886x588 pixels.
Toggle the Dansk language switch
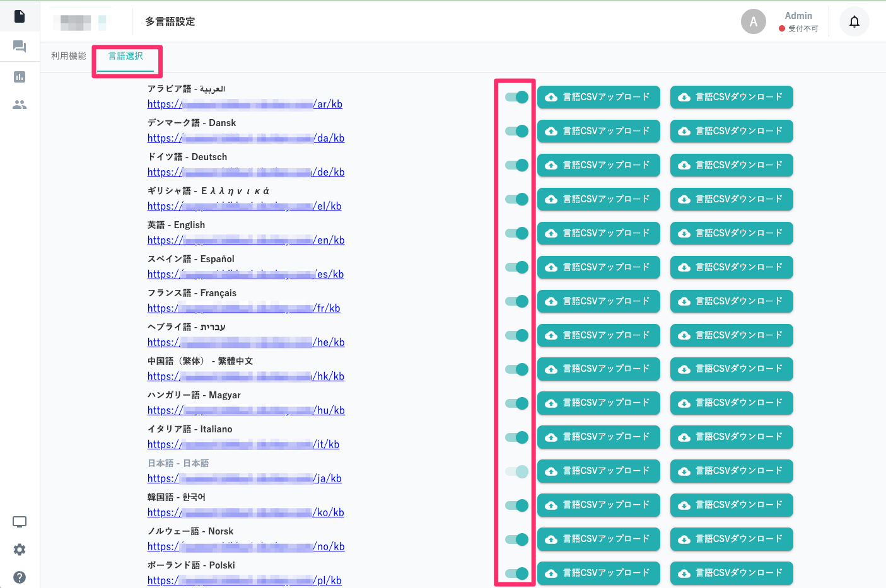tap(516, 131)
